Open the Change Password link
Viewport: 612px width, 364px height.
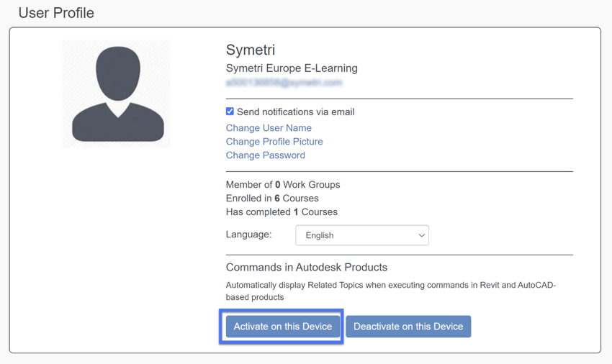pyautogui.click(x=266, y=155)
